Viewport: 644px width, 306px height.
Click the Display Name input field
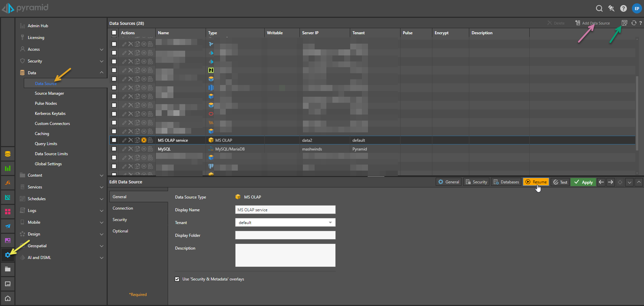click(x=285, y=210)
